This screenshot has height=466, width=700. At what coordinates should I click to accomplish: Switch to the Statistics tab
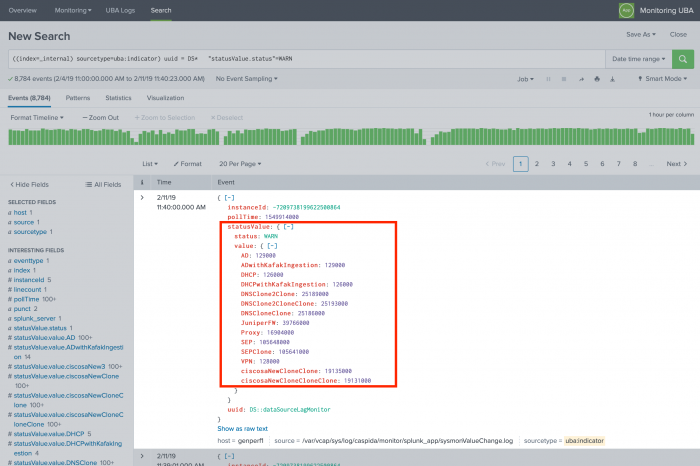point(118,98)
